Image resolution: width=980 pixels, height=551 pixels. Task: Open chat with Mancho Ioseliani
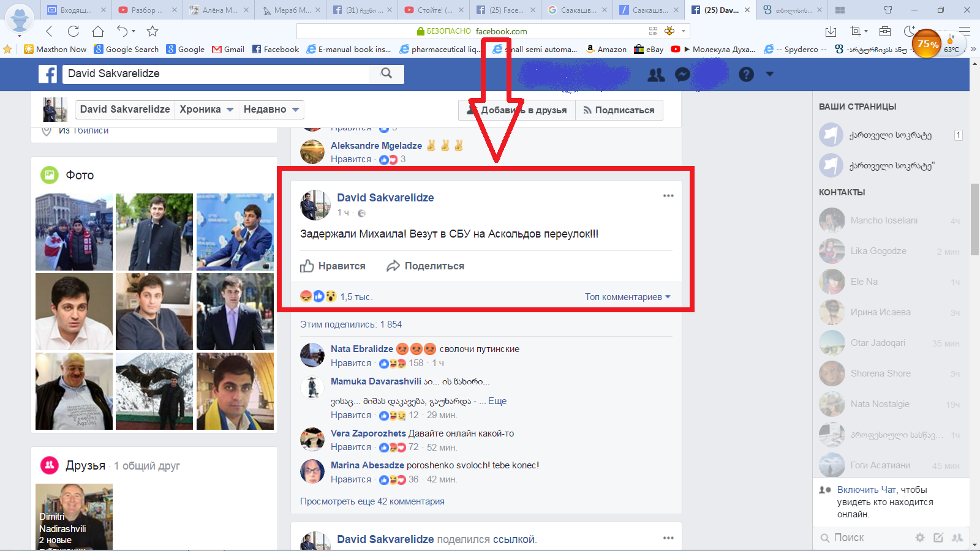[x=891, y=220]
